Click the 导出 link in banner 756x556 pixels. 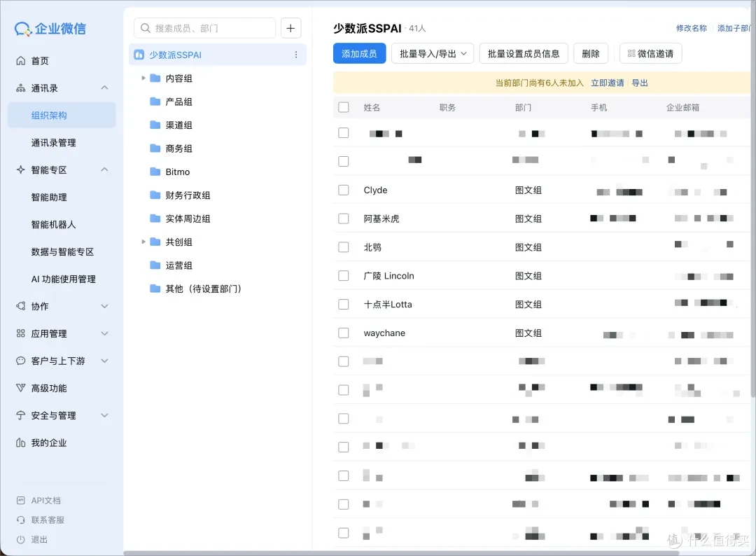[x=640, y=83]
